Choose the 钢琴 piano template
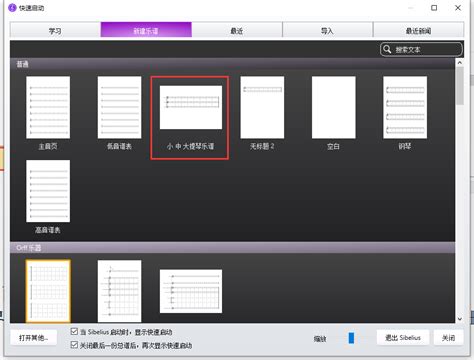Viewport: 474px width, 360px height. [405, 107]
